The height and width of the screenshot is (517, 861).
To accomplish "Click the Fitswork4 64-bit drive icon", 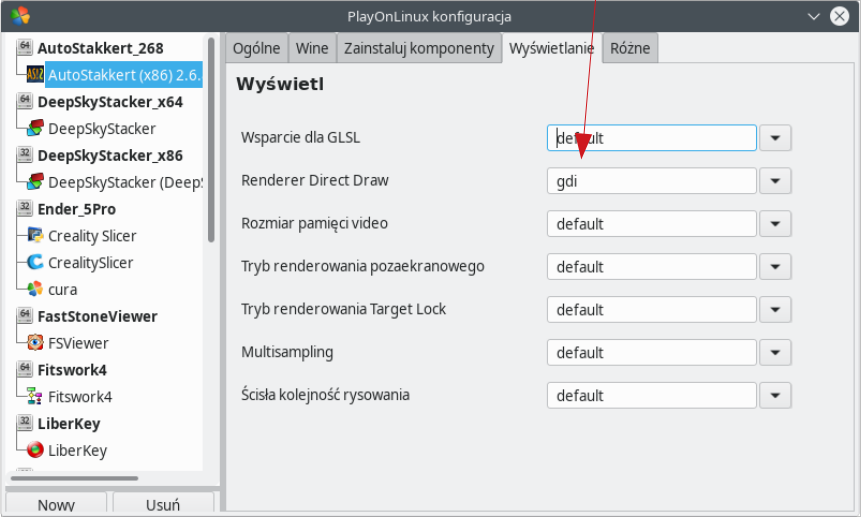I will click(25, 369).
